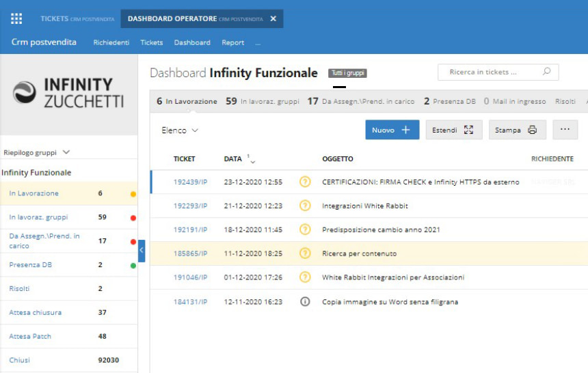Screen dimensions: 588x373
Task: Select Attesa Patch in sidebar
Action: coord(30,336)
